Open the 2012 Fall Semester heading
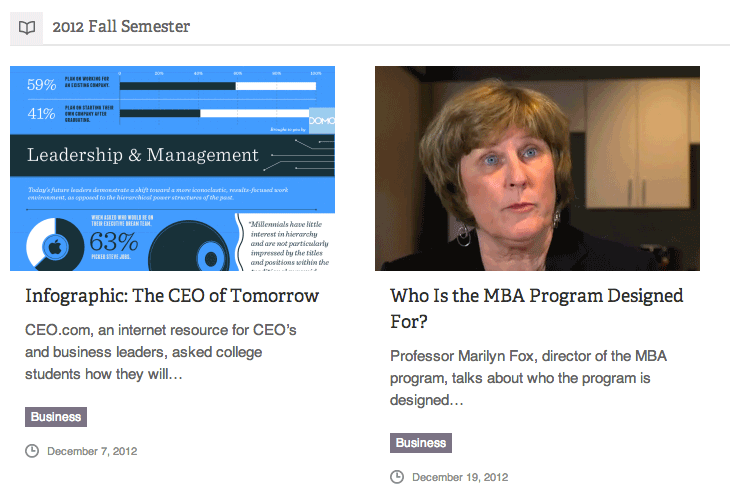This screenshot has height=496, width=741. pyautogui.click(x=121, y=26)
